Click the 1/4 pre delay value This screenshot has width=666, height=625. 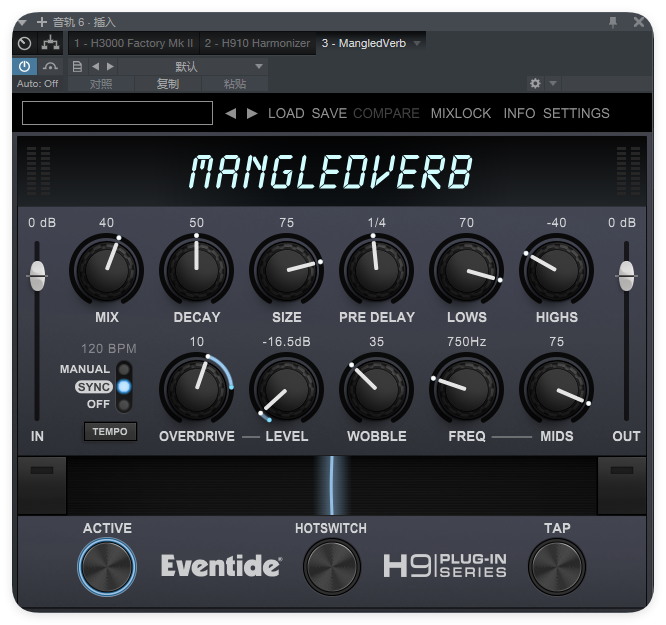pos(376,223)
